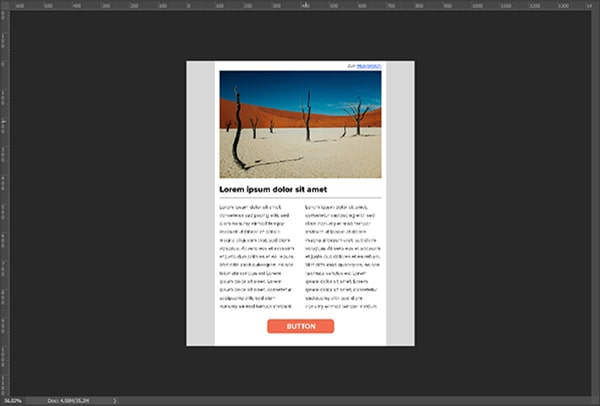The image size is (600, 406).
Task: Click the Doc size readout in status bar
Action: pos(68,401)
